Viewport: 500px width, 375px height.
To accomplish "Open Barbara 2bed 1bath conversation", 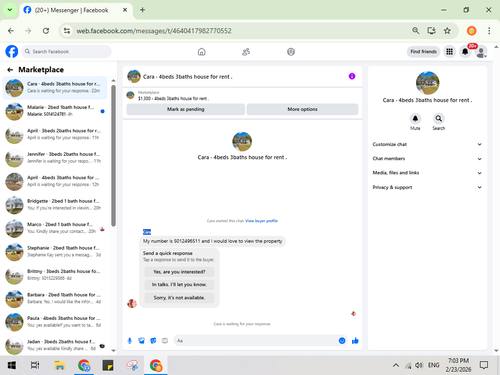I will click(x=55, y=298).
